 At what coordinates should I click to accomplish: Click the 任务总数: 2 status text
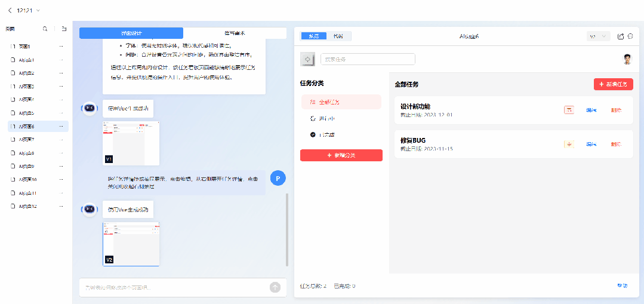313,286
